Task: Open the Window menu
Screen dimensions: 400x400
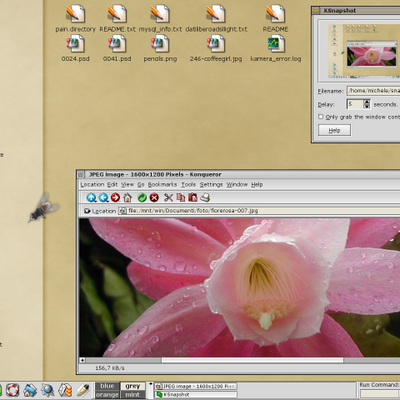Action: tap(237, 184)
